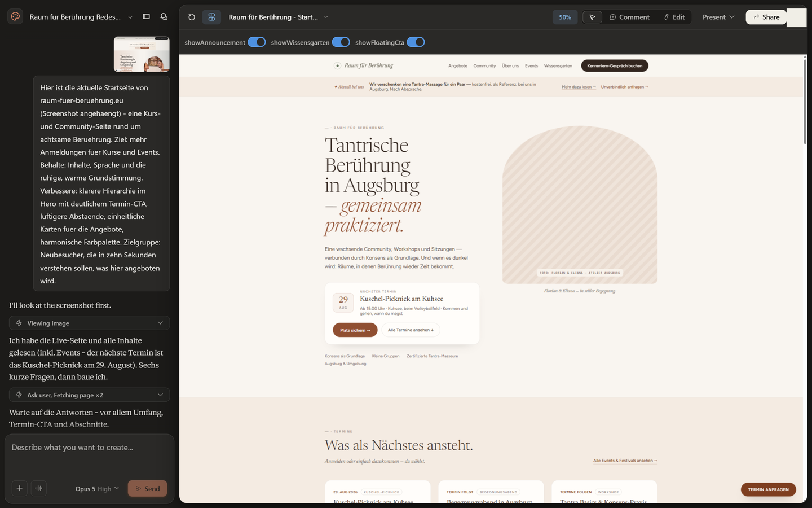Click the plus attach icon
Screen dimensions: 812x508
19,488
